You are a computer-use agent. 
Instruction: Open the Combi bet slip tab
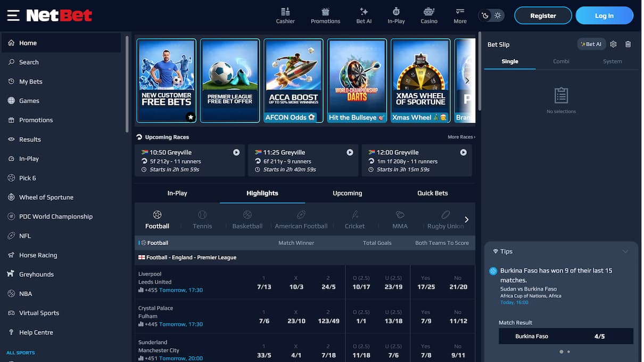click(x=561, y=61)
